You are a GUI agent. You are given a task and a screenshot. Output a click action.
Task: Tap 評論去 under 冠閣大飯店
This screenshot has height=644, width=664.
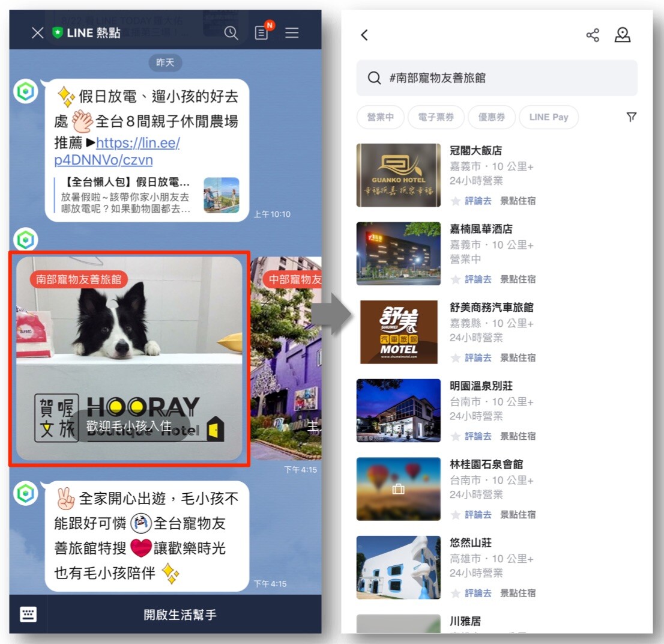478,201
